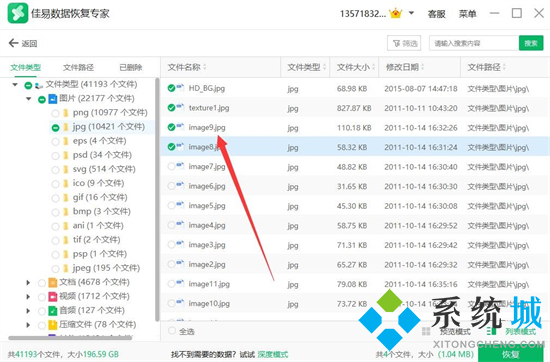Switch to the 文件类型 tab
The width and height of the screenshot is (550, 362).
pyautogui.click(x=25, y=67)
